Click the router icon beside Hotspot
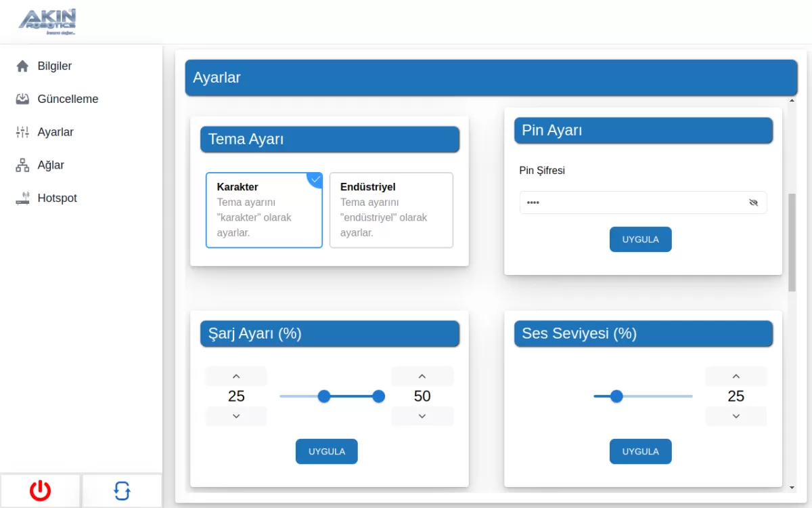The width and height of the screenshot is (812, 508). pos(22,198)
